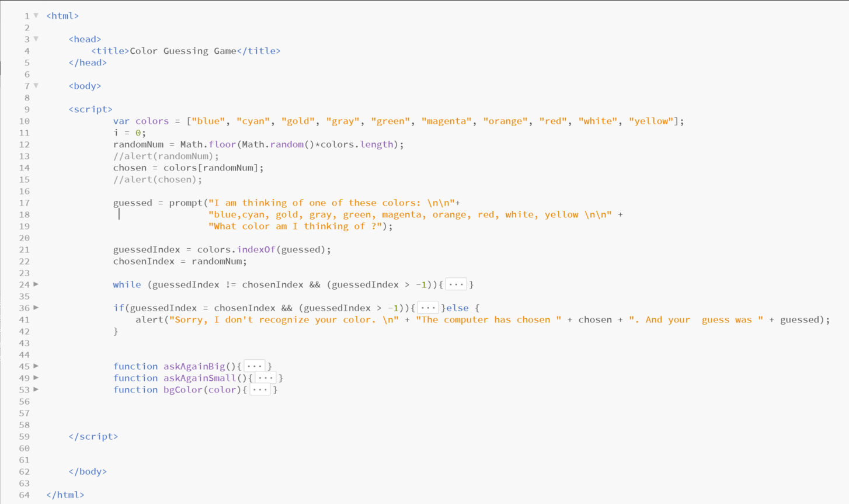Screen dimensions: 849x504
Task: Click ellipsis badge before the else keyword
Action: tap(428, 308)
